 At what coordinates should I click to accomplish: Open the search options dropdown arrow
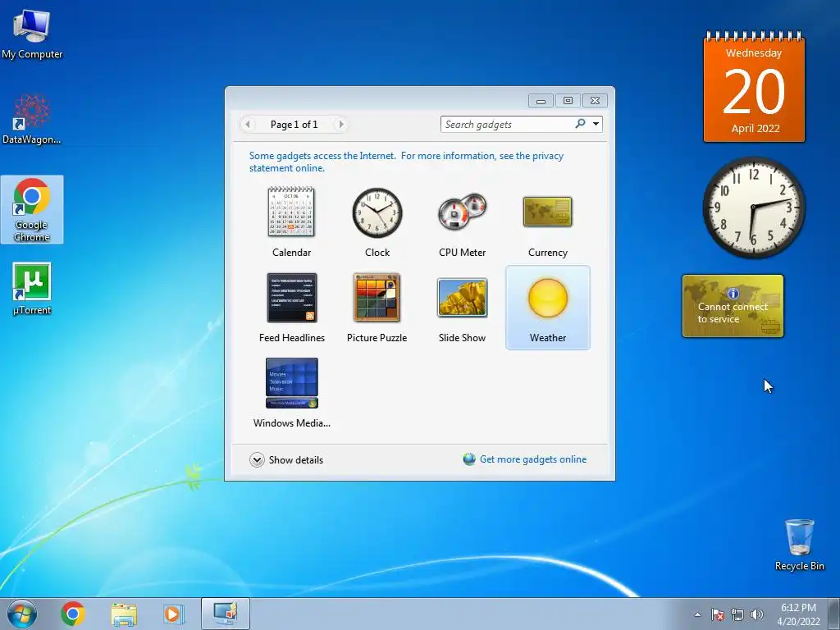point(596,125)
